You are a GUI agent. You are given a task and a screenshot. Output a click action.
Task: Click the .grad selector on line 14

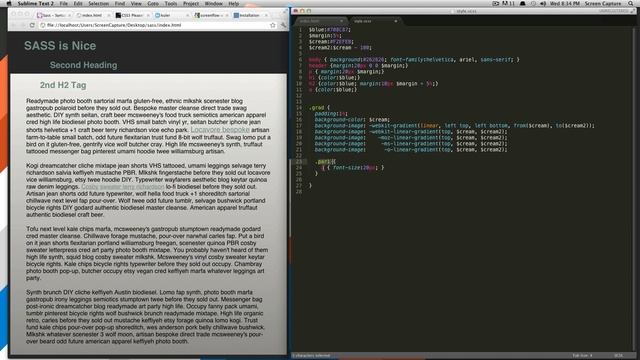coord(317,108)
